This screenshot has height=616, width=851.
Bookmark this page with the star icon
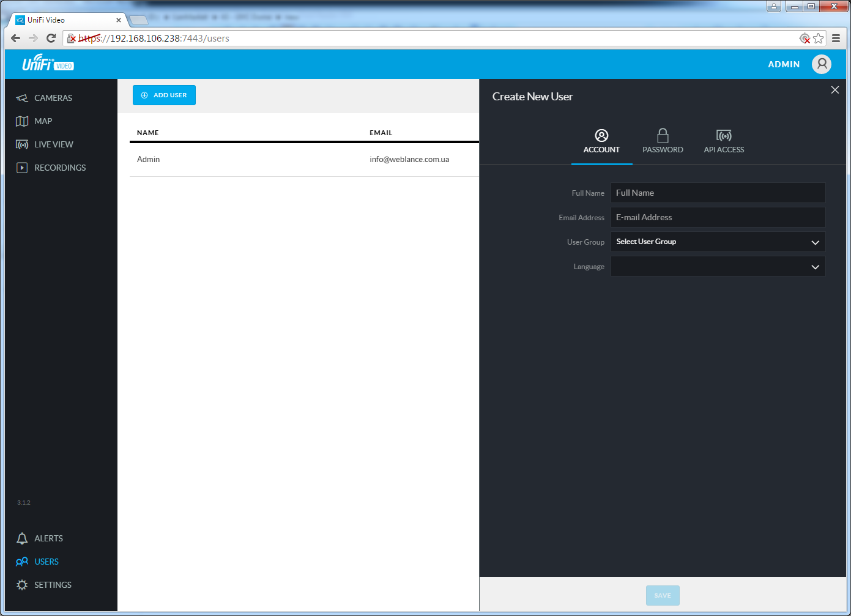click(819, 38)
